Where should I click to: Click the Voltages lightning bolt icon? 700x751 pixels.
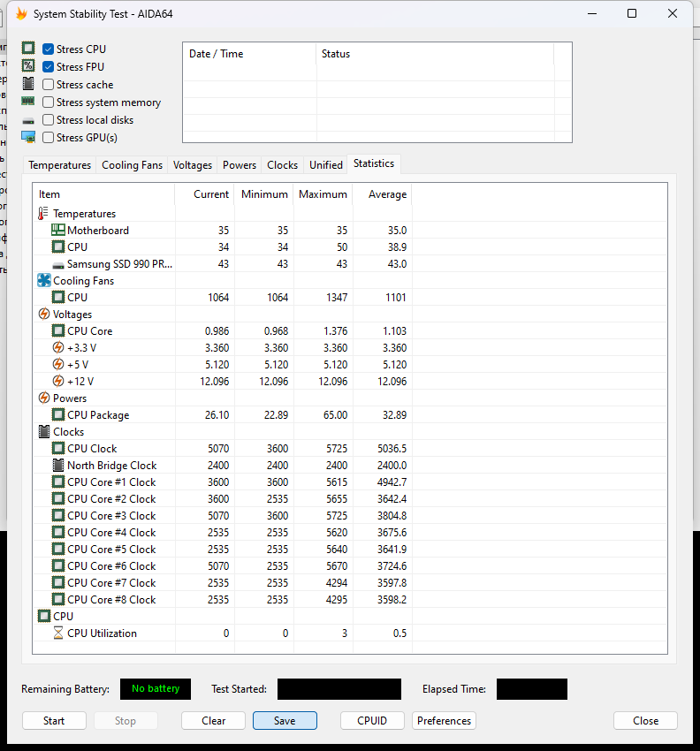[x=44, y=315]
